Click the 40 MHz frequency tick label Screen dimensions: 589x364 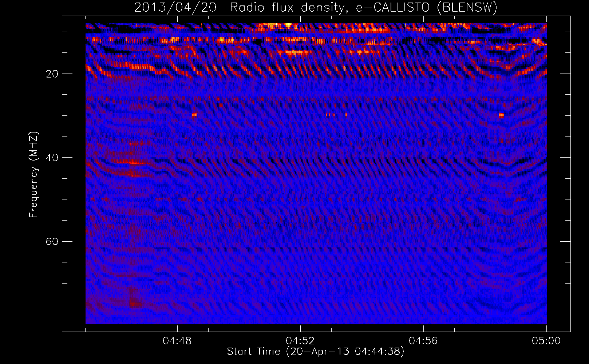click(52, 158)
